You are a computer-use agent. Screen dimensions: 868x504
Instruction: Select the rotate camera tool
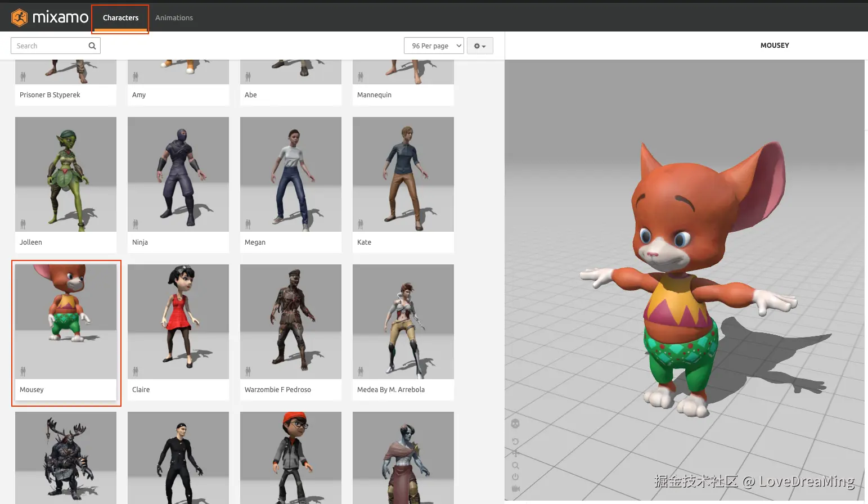515,442
